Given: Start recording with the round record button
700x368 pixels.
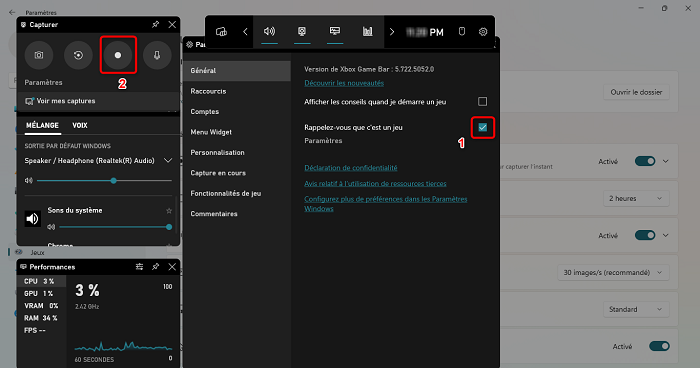Looking at the screenshot, I should [118, 55].
